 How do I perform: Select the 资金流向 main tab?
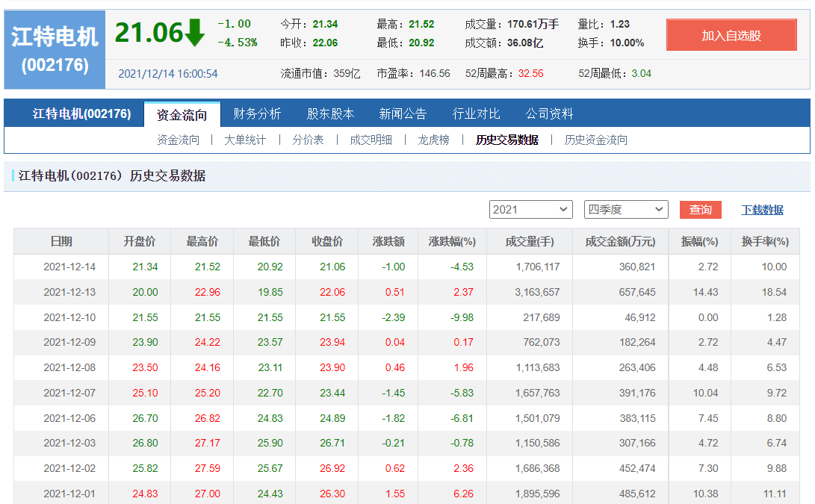182,114
